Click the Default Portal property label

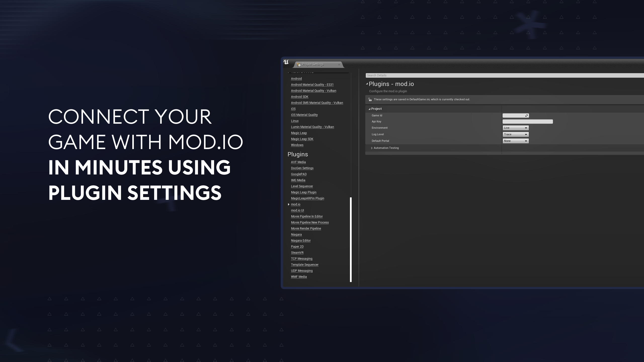coord(380,141)
